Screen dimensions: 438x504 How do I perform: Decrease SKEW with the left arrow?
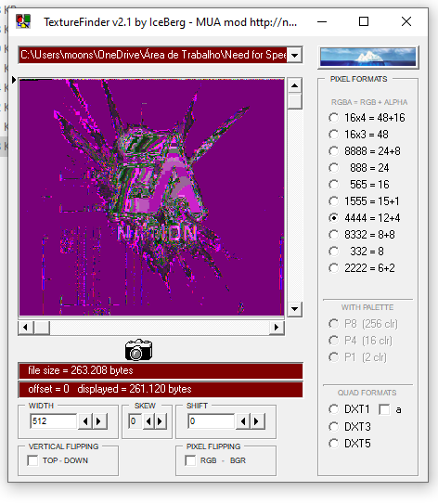[148, 421]
